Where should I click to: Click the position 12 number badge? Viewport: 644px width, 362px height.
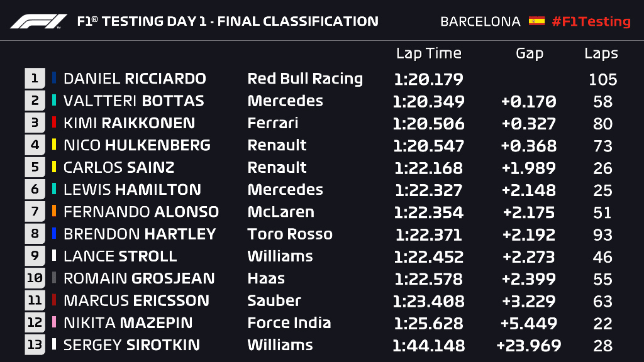coord(35,322)
